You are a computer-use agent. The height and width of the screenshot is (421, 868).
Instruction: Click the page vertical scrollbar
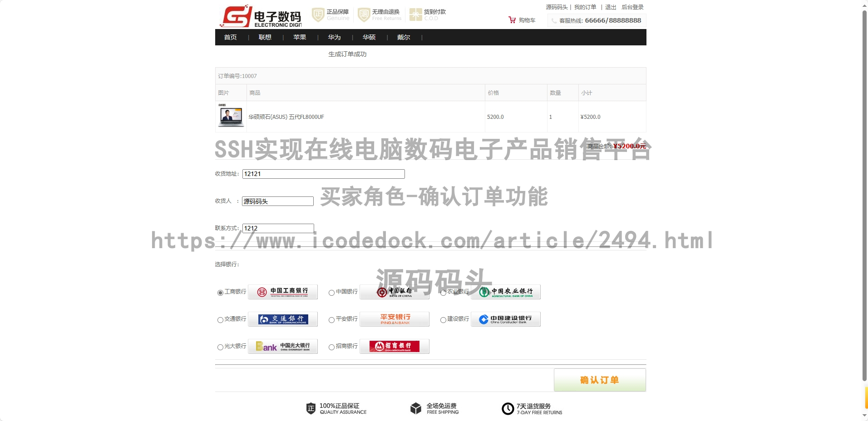(864, 195)
